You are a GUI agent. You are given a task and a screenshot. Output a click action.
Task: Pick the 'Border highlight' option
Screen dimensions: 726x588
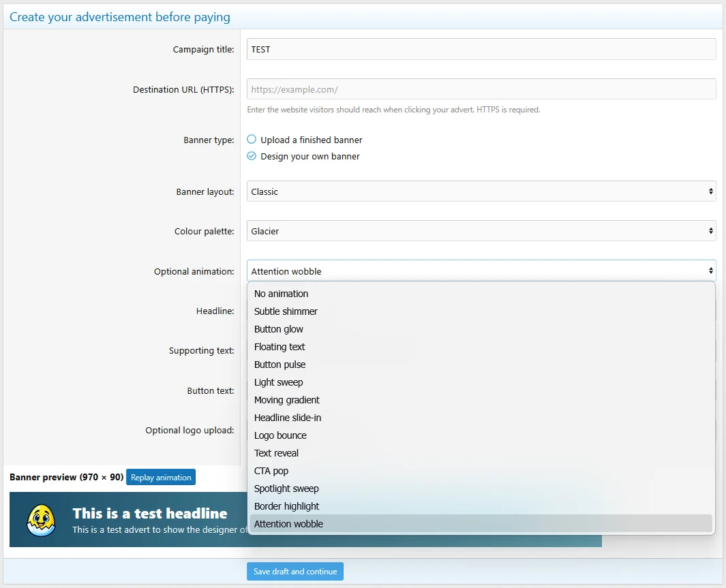pyautogui.click(x=481, y=506)
